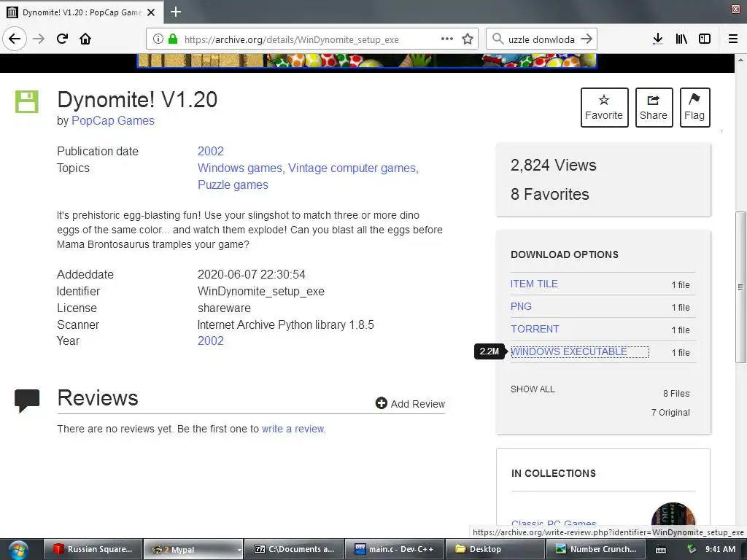Go back with the browser back arrow
747x560 pixels.
15,39
